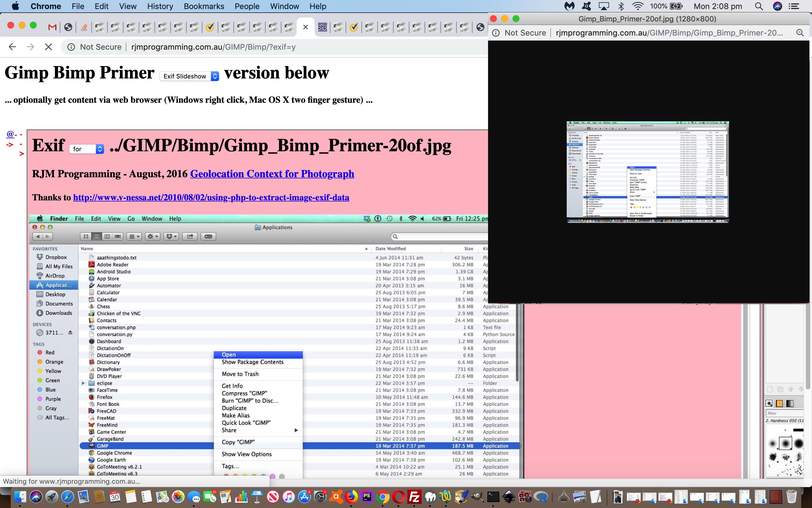This screenshot has width=812, height=508.
Task: Click 'Get Info' in embedded screenshot
Action: (232, 386)
